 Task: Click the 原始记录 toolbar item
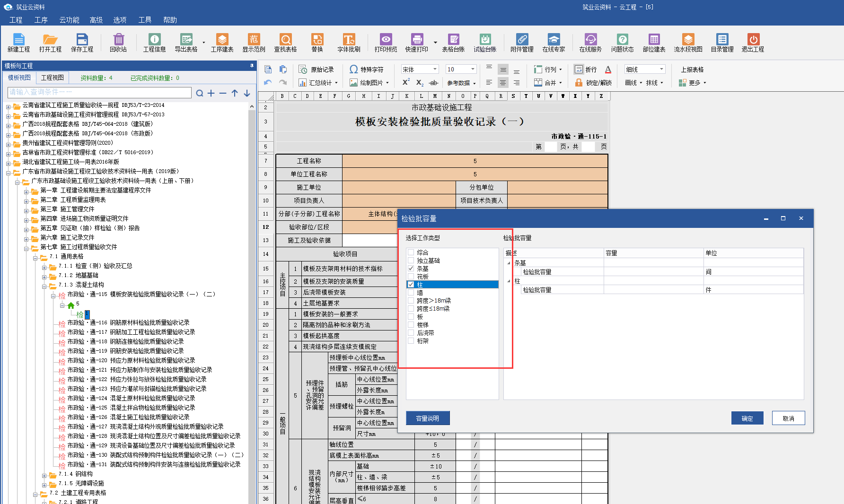tap(316, 70)
